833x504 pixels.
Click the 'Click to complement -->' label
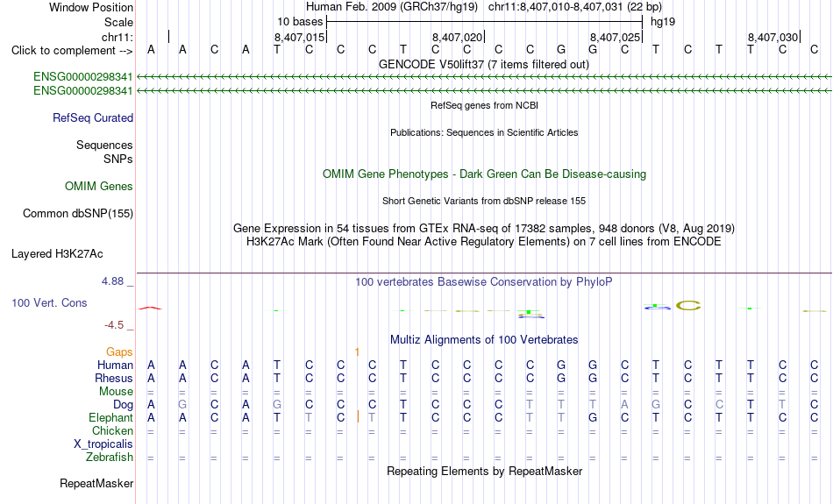pyautogui.click(x=72, y=51)
